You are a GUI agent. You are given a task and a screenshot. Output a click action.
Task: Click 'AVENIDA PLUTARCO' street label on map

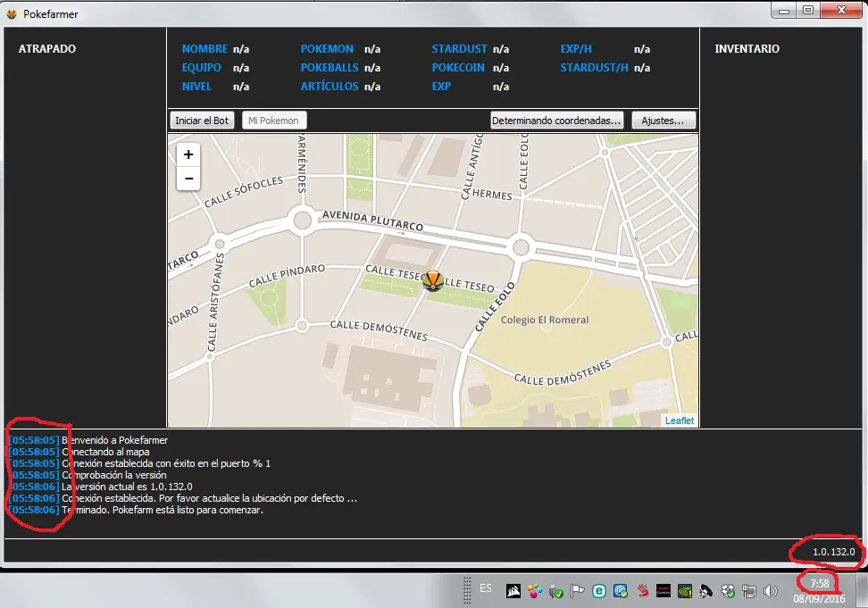pyautogui.click(x=372, y=221)
